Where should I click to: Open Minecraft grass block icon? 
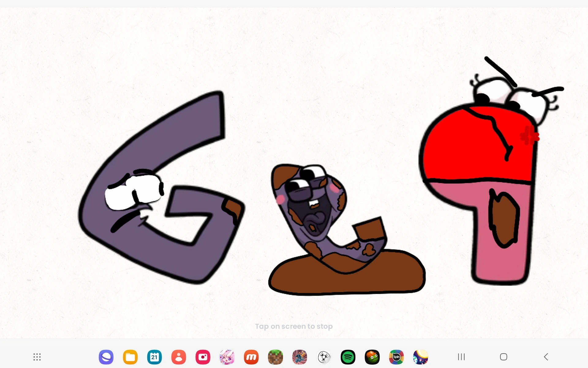[275, 357]
